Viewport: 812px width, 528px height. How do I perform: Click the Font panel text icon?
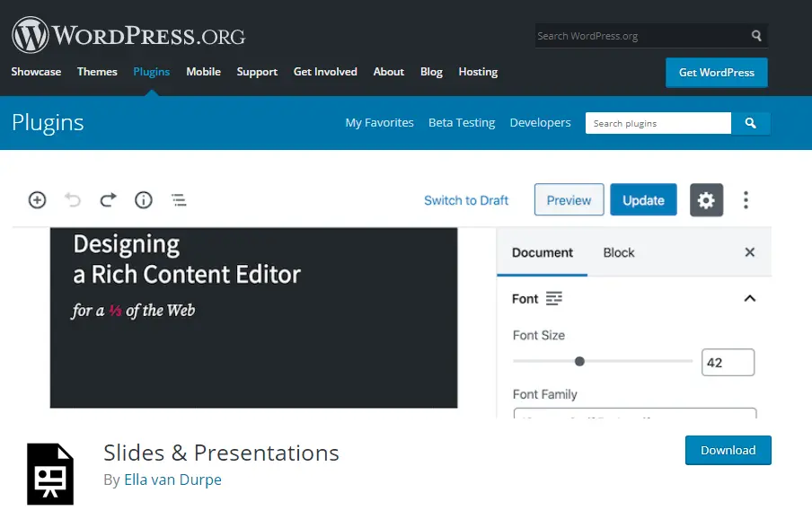[x=553, y=298]
